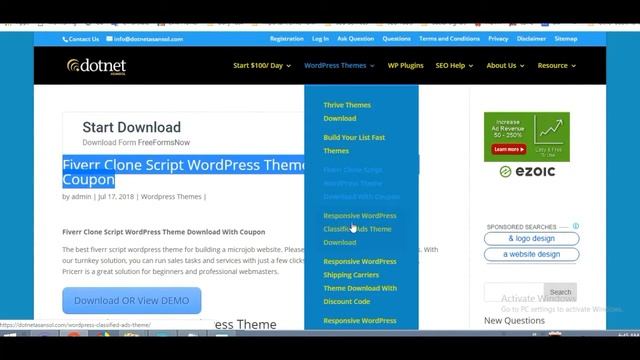Expand the About Us dropdown

[x=505, y=66]
